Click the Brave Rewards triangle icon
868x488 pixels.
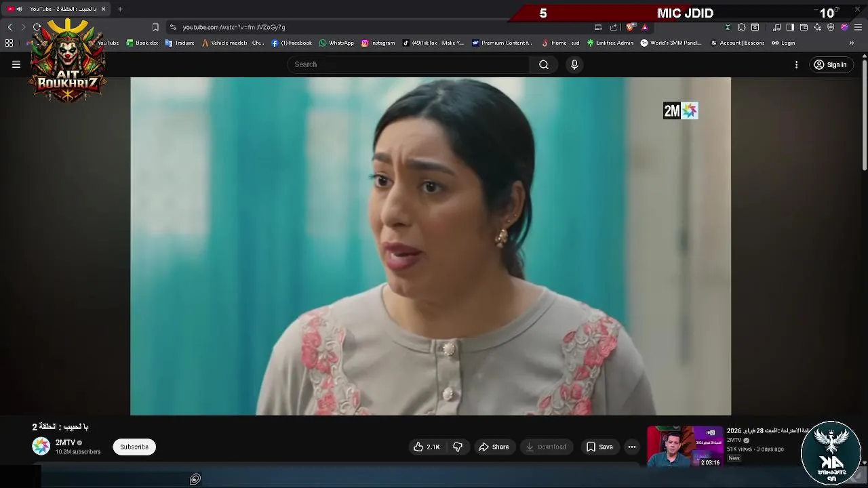tap(645, 27)
